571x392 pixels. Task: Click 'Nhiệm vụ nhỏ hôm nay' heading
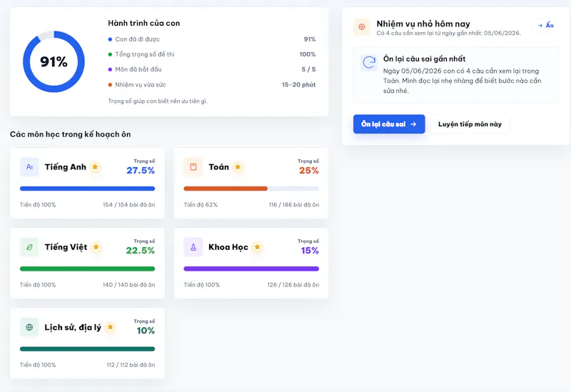point(423,24)
